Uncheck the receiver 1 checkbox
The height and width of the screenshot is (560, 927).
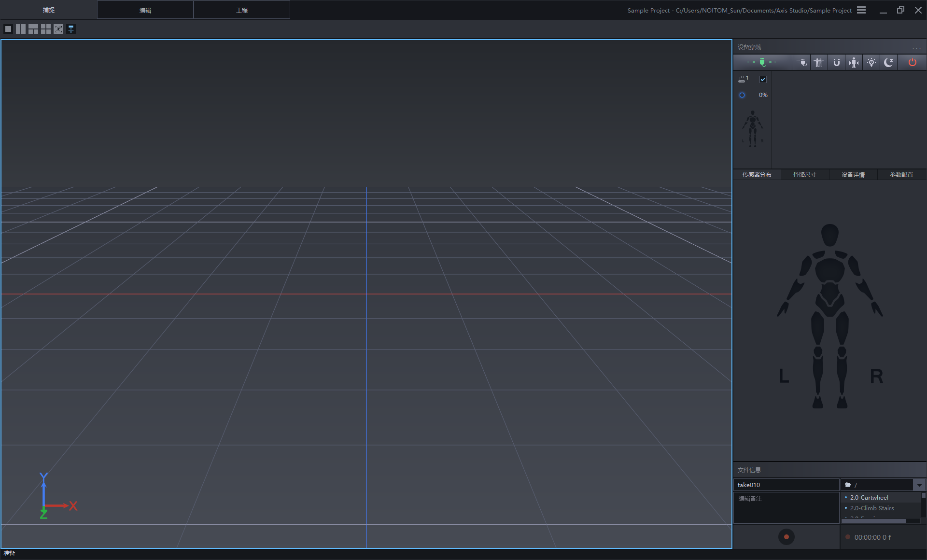[763, 79]
